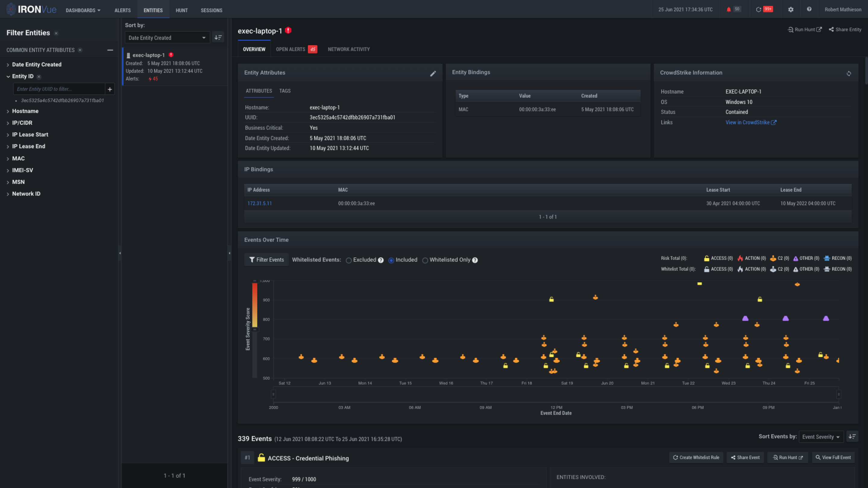Open the Hunt menu item
868x488 pixels.
(181, 10)
